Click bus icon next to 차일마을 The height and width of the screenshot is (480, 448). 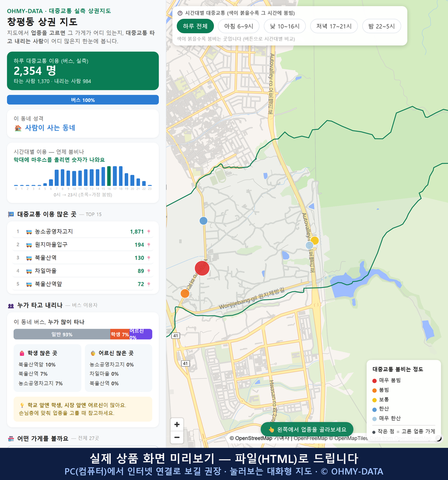click(29, 271)
